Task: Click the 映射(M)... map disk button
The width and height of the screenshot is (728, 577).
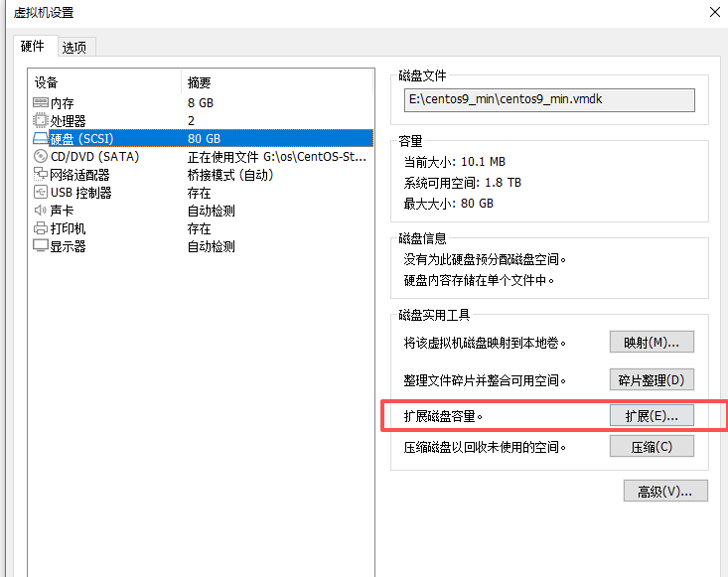Action: point(652,343)
